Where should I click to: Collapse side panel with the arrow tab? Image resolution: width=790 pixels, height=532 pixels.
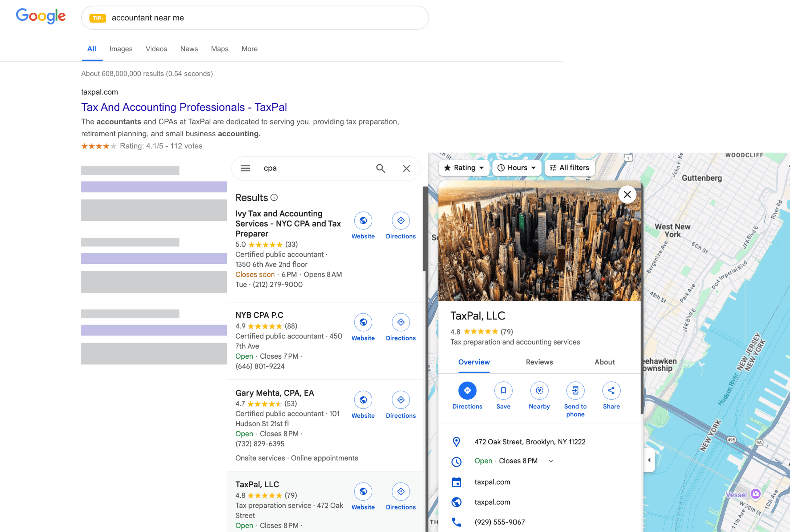[x=649, y=460]
